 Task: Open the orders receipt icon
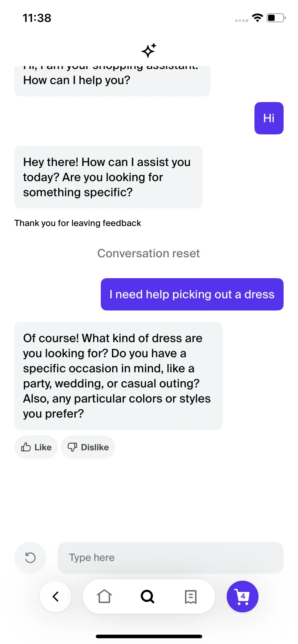click(x=191, y=597)
